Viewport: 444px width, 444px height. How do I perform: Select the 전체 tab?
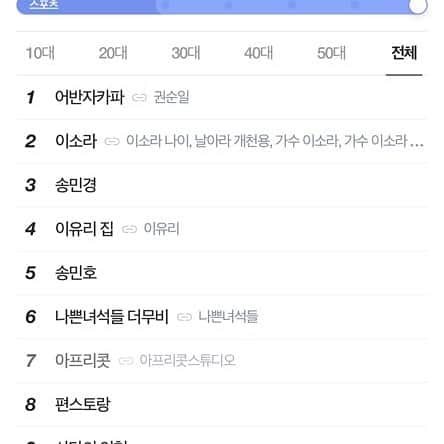pyautogui.click(x=404, y=53)
